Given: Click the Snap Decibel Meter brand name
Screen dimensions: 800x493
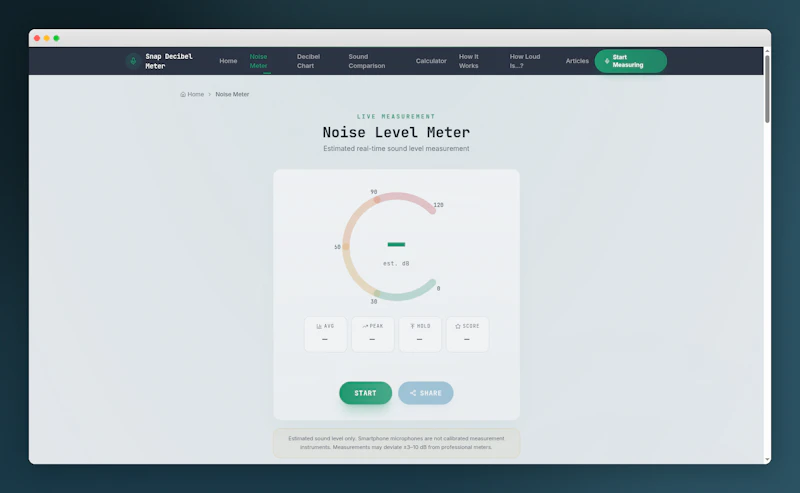Looking at the screenshot, I should (x=169, y=61).
